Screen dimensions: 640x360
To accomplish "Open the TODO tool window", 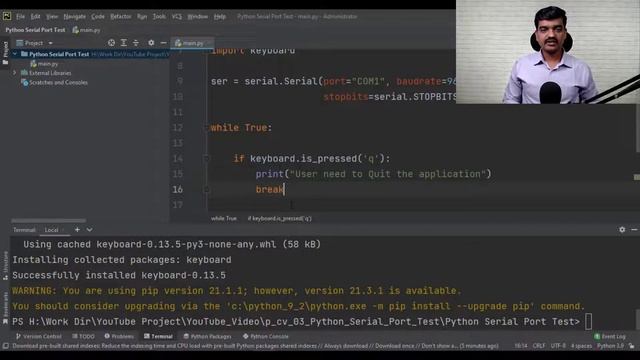I will click(x=83, y=336).
